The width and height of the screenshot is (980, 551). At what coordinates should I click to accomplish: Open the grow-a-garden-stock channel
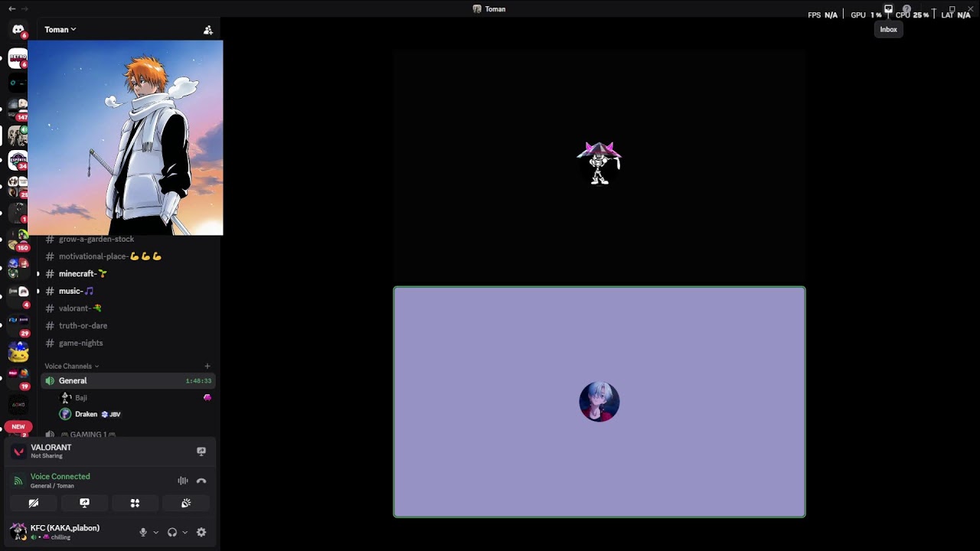click(x=96, y=239)
